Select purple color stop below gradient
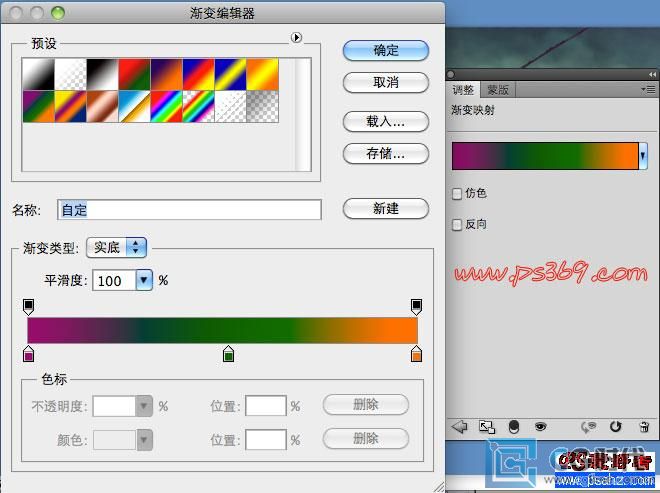The height and width of the screenshot is (493, 660). click(28, 354)
